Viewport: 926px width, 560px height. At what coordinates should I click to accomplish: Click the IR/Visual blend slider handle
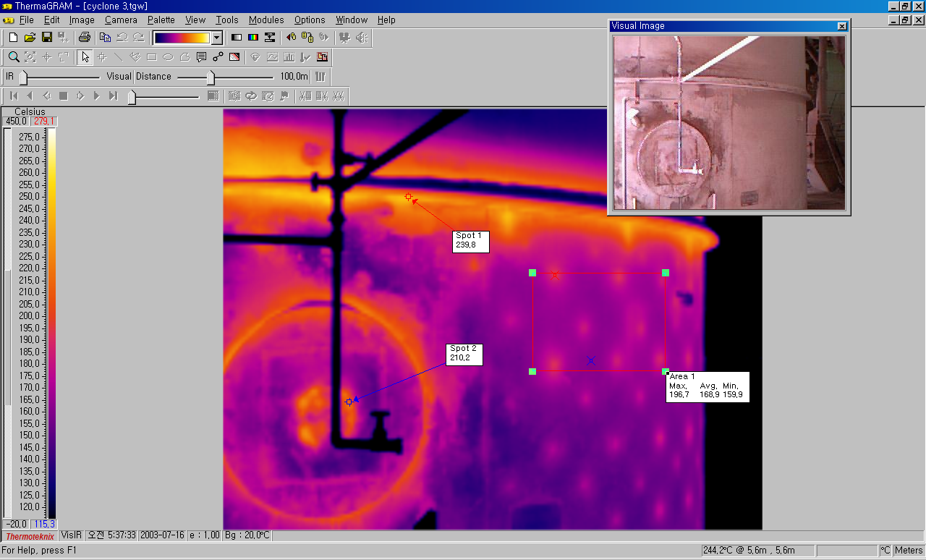click(23, 77)
